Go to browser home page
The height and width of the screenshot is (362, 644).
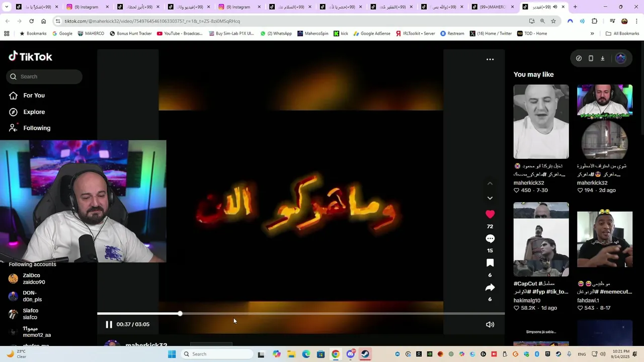click(44, 21)
